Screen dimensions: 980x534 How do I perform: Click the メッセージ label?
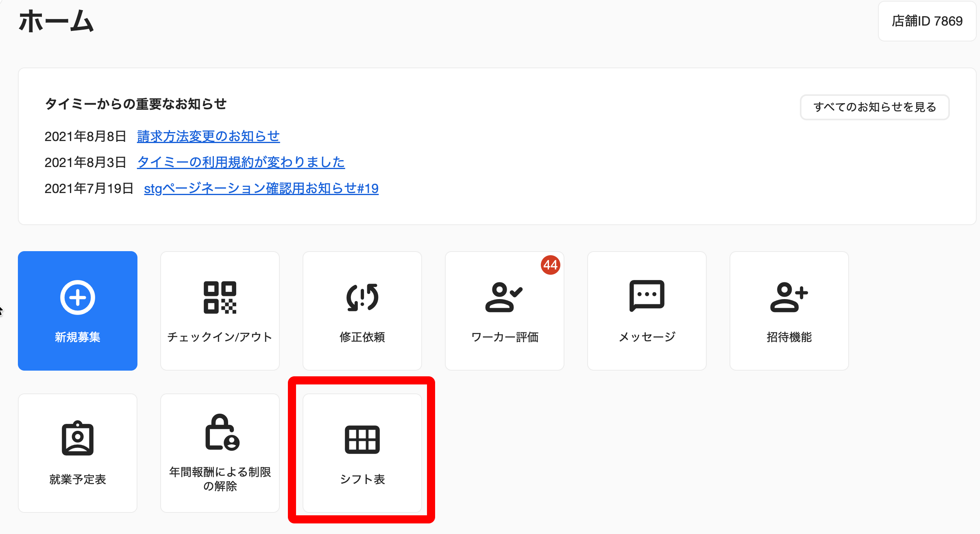click(647, 337)
